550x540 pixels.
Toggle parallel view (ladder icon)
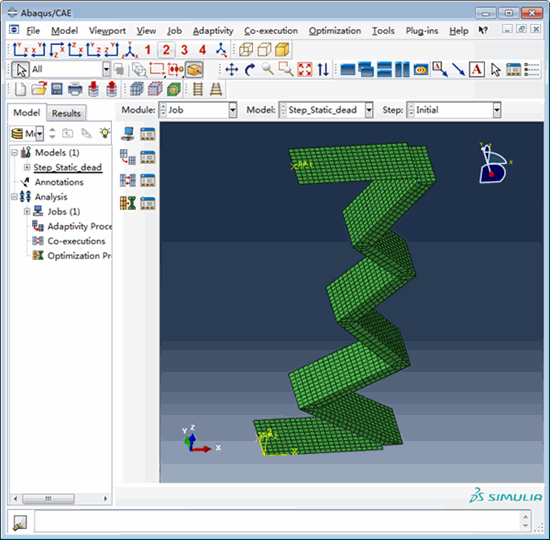[x=198, y=89]
